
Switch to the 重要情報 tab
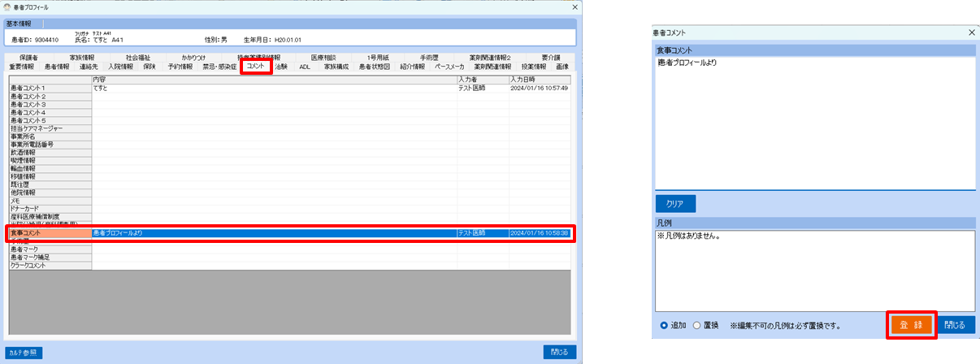pos(22,67)
